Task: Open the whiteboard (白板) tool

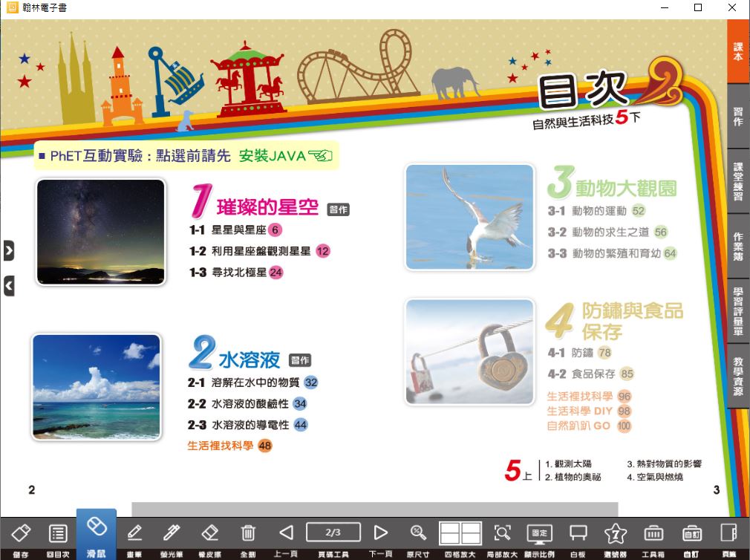Action: pos(578,533)
